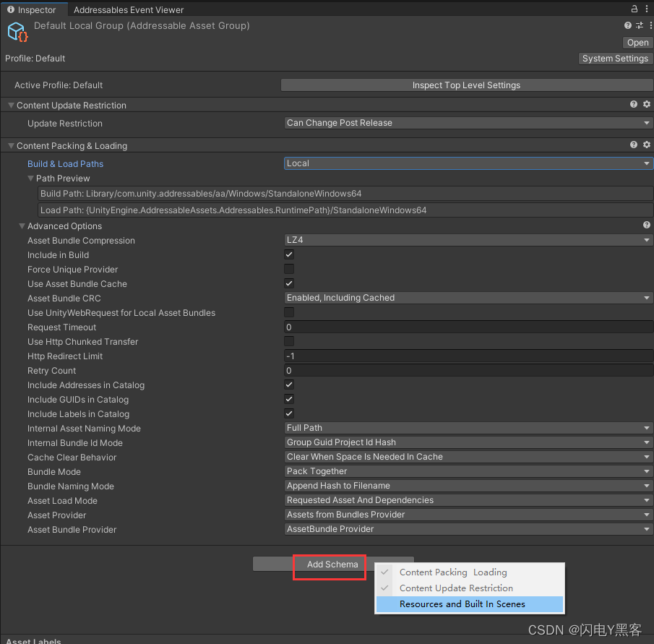The image size is (654, 644).
Task: Click the presets icon in the header
Action: [x=637, y=25]
